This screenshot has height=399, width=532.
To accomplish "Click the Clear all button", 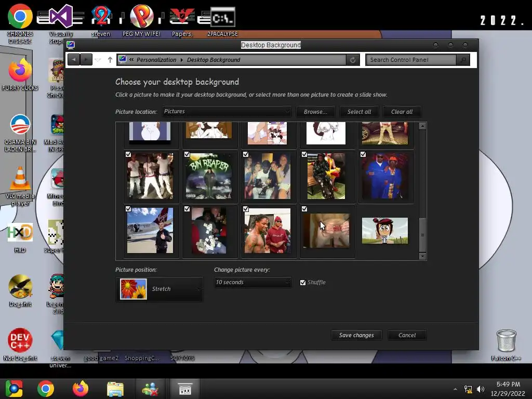I will pos(402,112).
